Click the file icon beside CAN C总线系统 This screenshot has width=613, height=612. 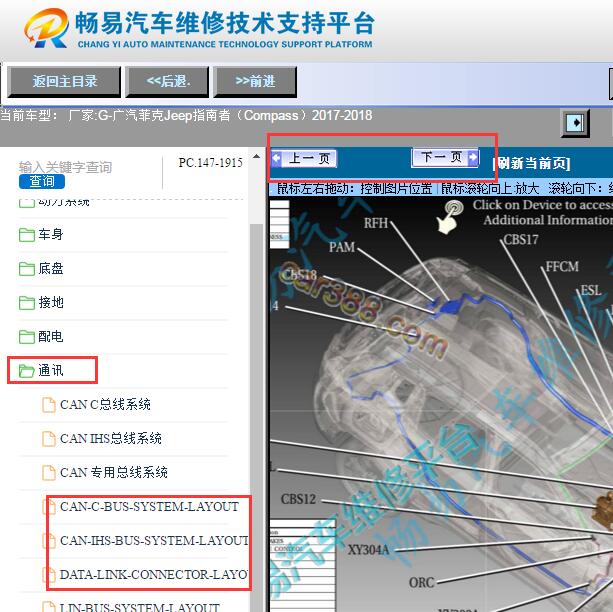(49, 405)
